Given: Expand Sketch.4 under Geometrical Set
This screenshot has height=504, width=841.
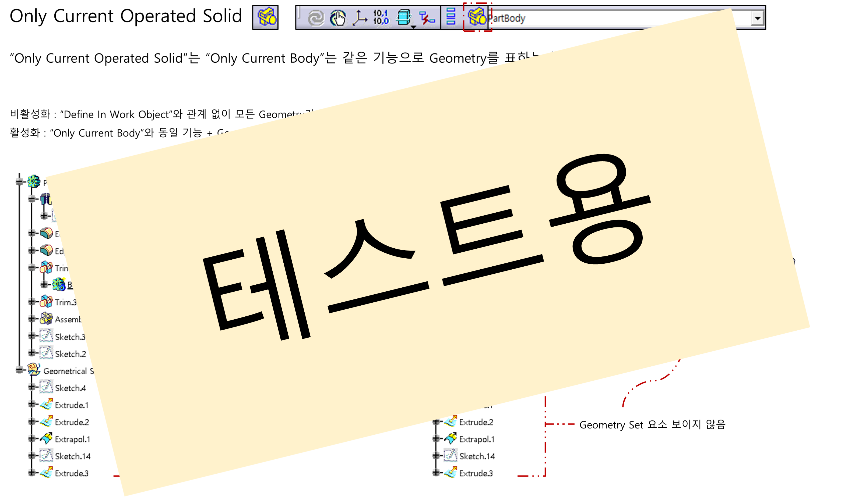Looking at the screenshot, I should [x=31, y=387].
